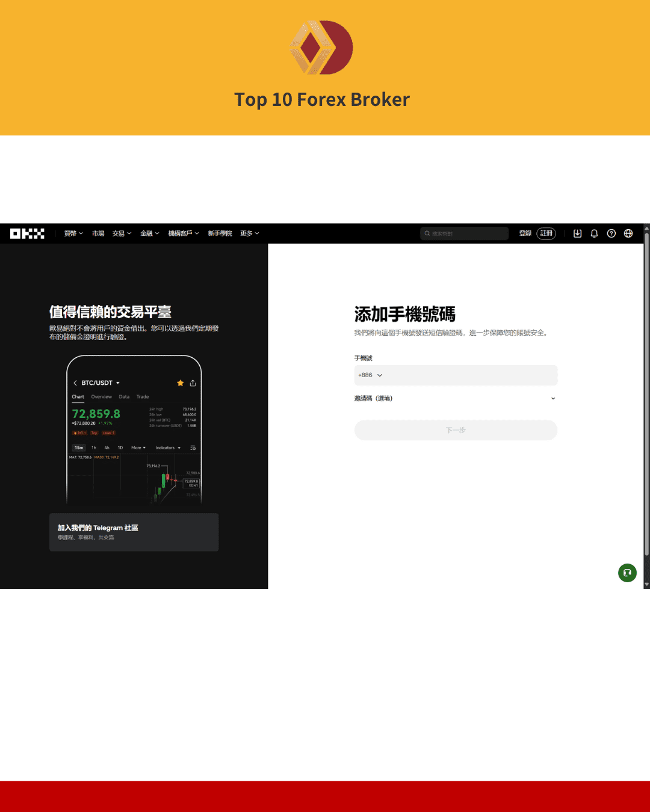The height and width of the screenshot is (812, 650).
Task: Click the Top 10 Forex Broker logo
Action: pyautogui.click(x=322, y=48)
